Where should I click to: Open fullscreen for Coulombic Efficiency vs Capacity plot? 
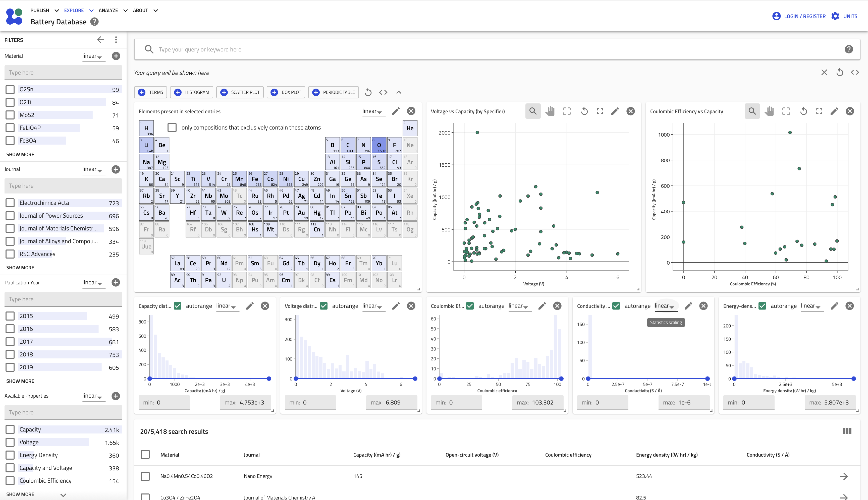coord(819,111)
